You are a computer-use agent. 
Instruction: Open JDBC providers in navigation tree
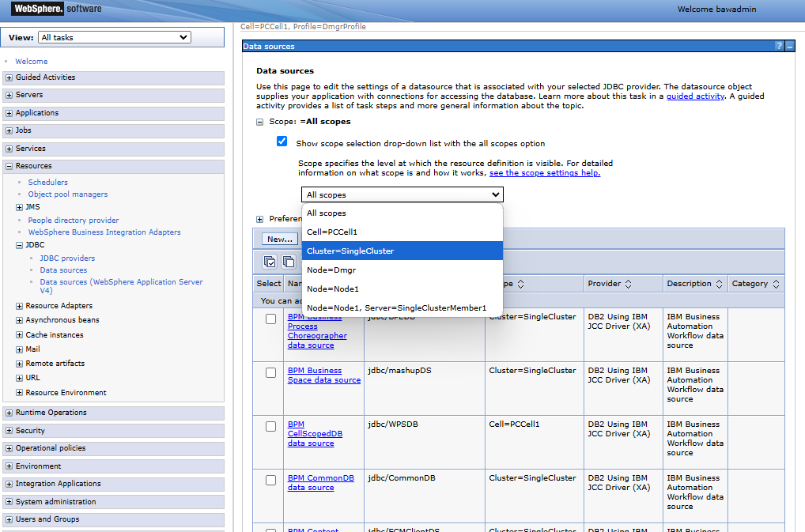[67, 258]
